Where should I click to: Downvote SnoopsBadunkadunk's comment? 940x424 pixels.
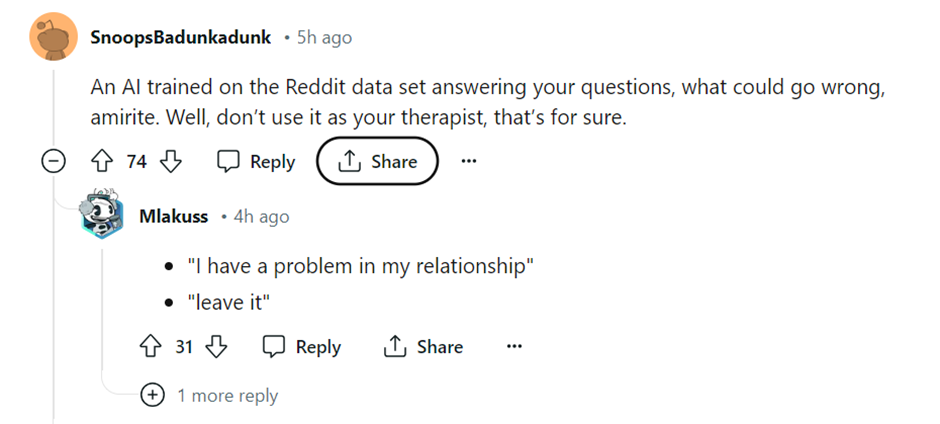172,162
